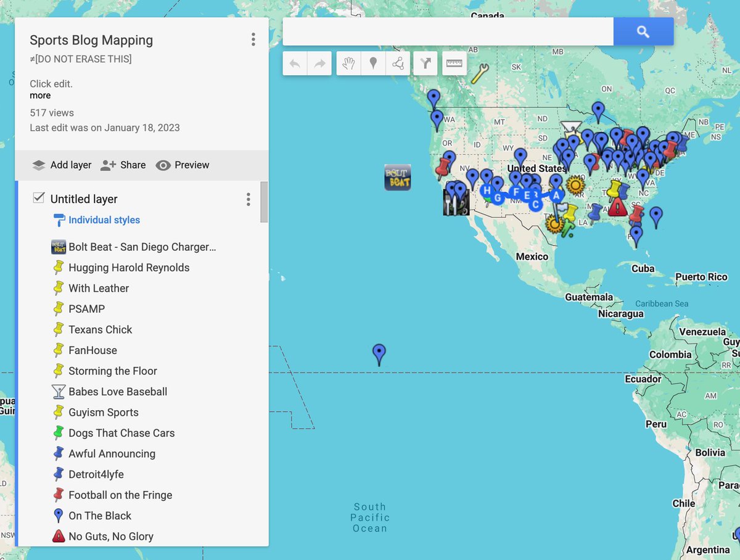740x560 pixels.
Task: Click the blue pin north of Lake Superior
Action: pyautogui.click(x=598, y=112)
